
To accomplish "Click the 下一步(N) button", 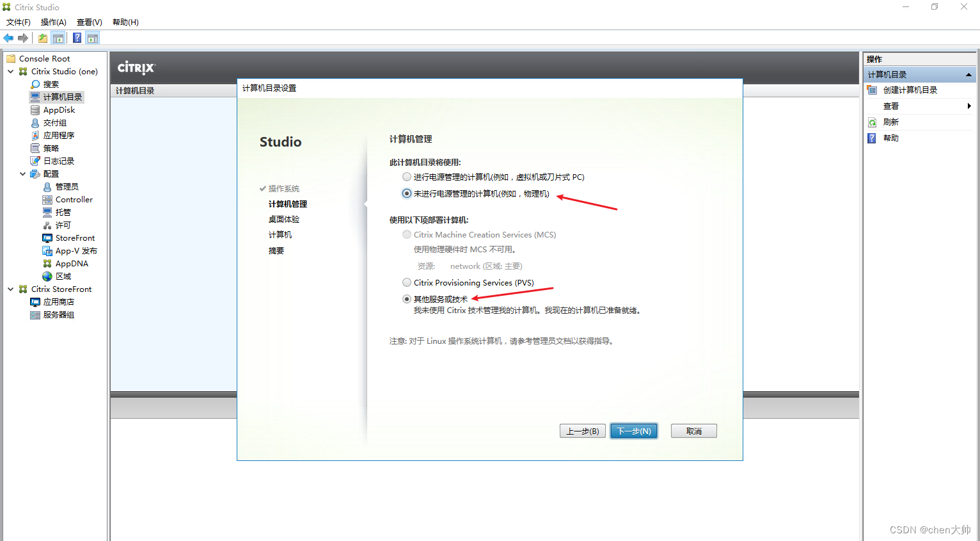I will (634, 431).
